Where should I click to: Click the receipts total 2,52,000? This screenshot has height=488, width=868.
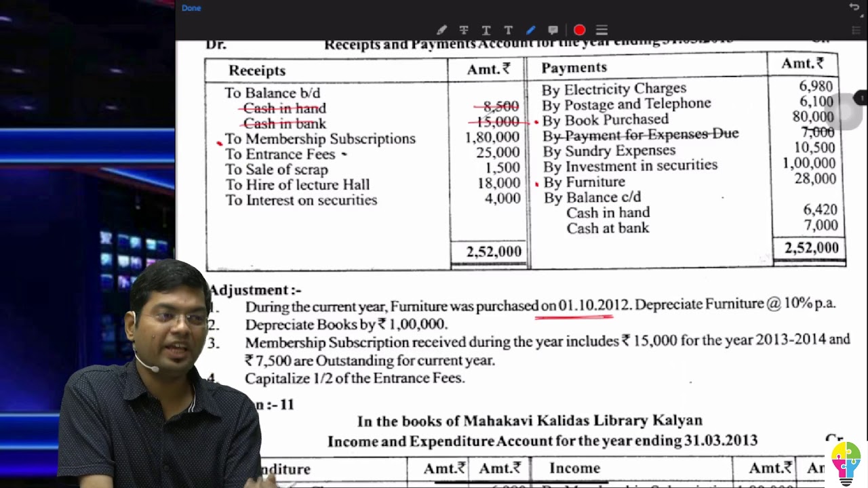494,251
